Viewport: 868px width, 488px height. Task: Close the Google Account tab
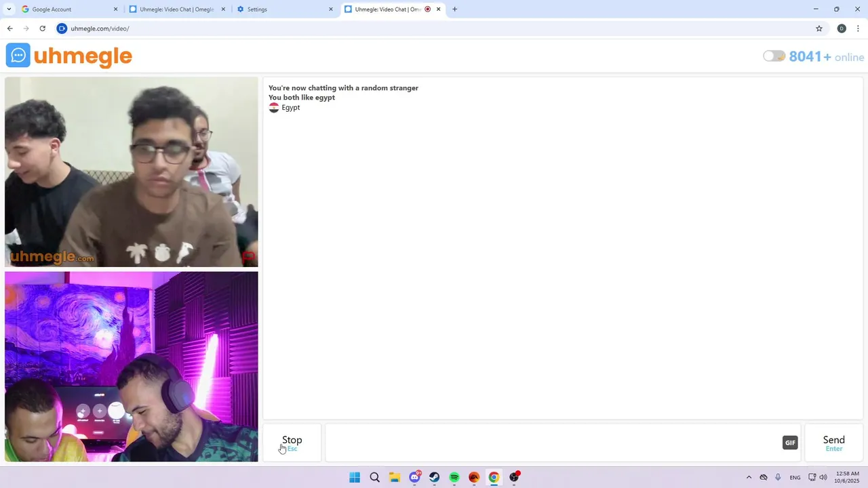pyautogui.click(x=115, y=9)
